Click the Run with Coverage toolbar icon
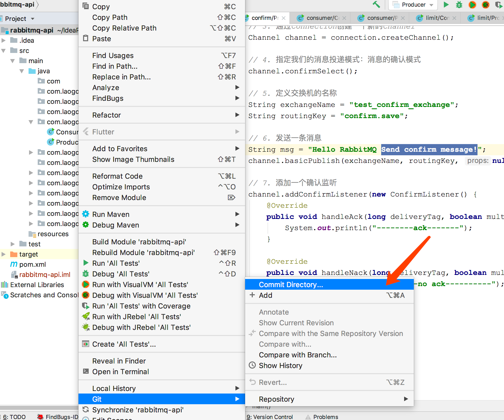The image size is (504, 420). pos(499,5)
